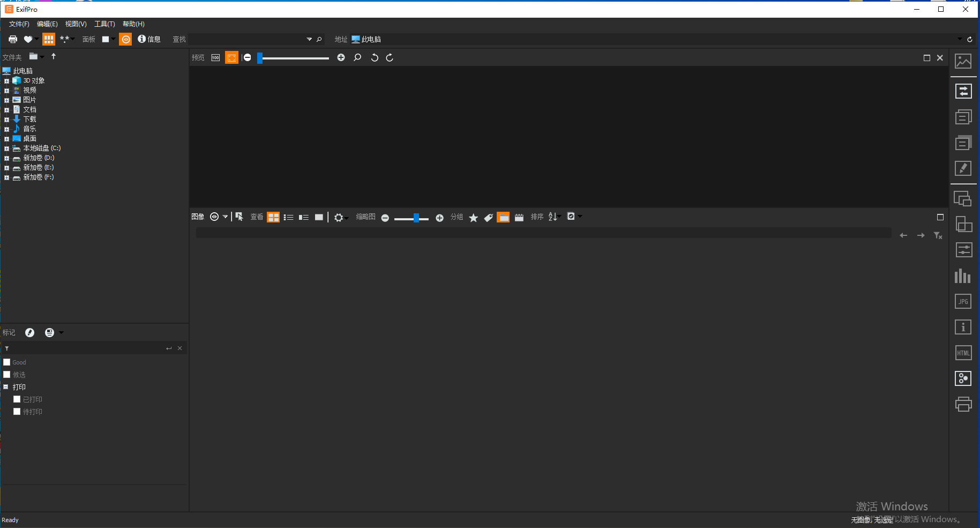Click the image view icon in right sidebar
This screenshot has height=528, width=980.
963,61
